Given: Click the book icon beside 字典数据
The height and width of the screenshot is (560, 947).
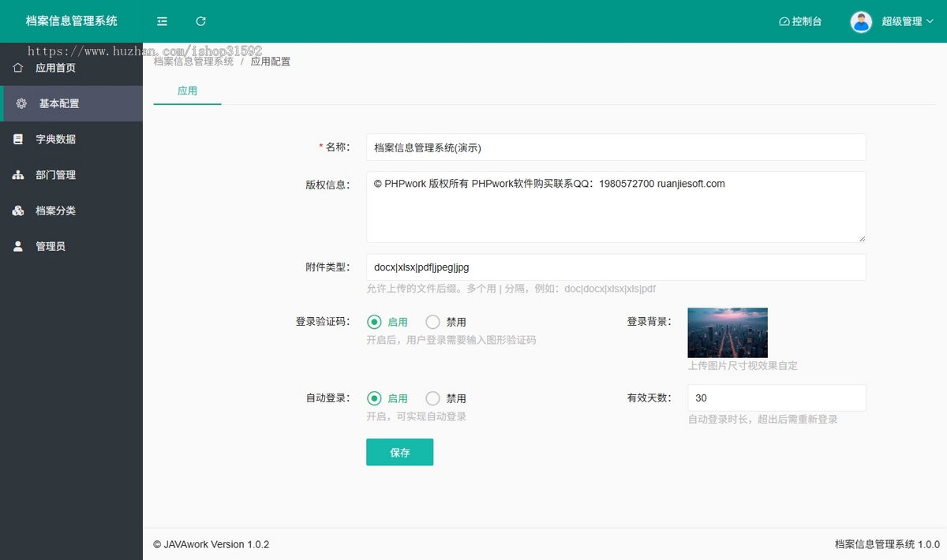Looking at the screenshot, I should (x=18, y=139).
